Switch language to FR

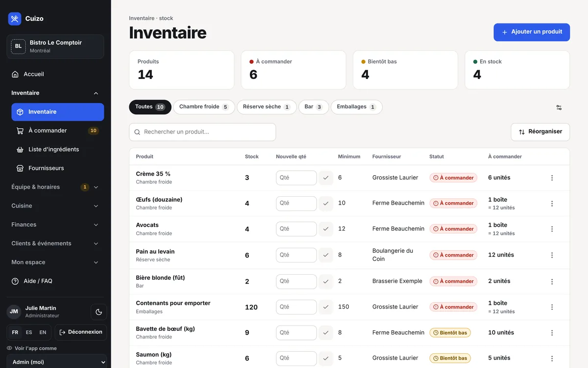(15, 332)
